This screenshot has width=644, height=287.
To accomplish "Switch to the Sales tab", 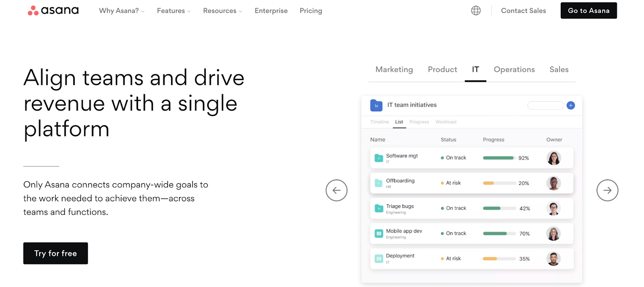I will pos(559,69).
